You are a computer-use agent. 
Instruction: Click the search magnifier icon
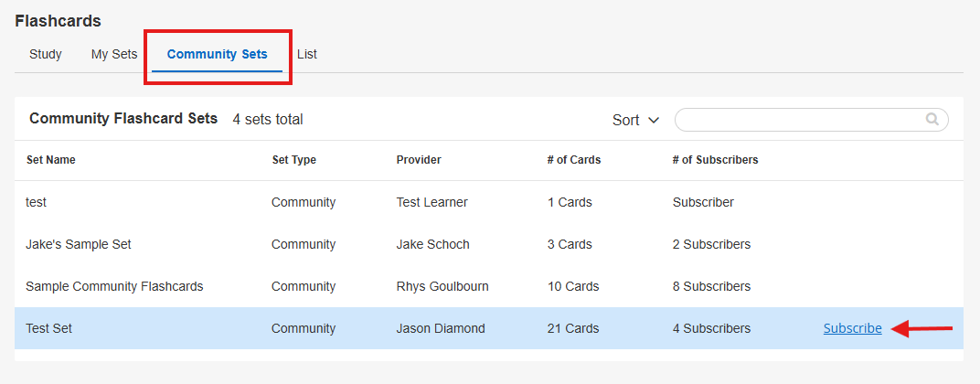(932, 119)
